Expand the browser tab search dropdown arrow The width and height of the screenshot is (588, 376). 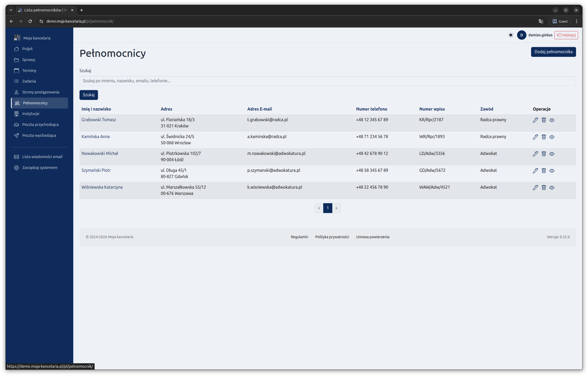coord(11,10)
